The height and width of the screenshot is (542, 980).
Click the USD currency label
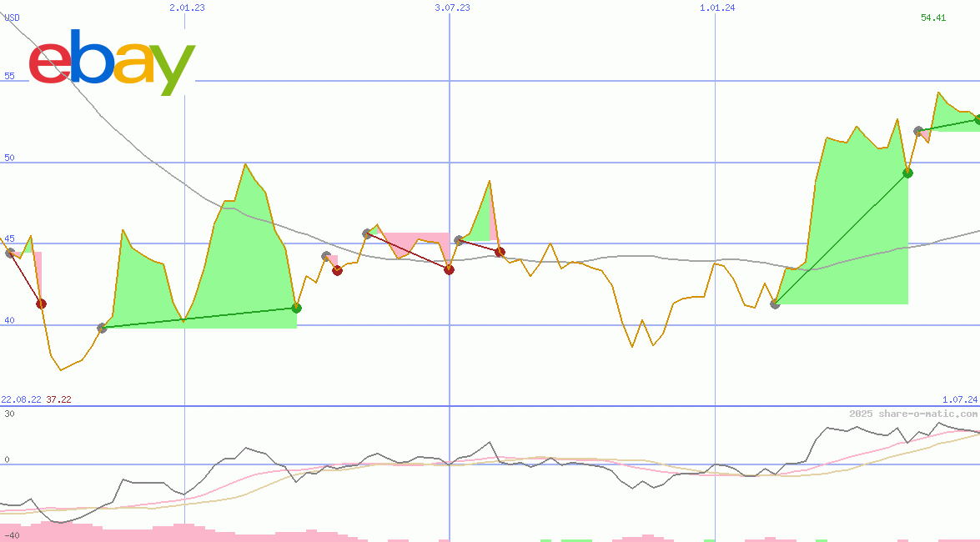(x=12, y=18)
